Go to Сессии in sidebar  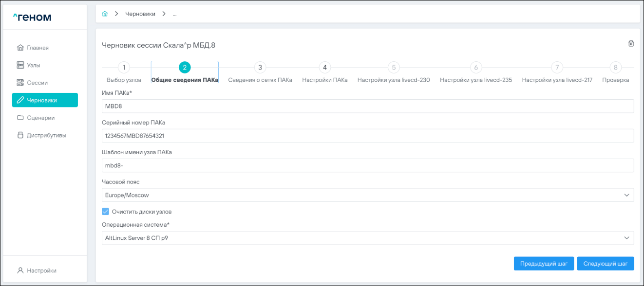(37, 83)
